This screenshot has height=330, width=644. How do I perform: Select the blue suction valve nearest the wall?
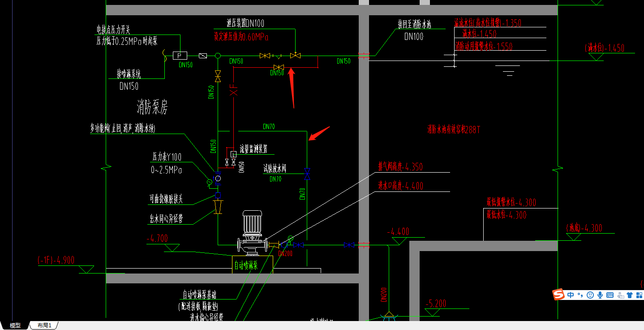(349, 245)
